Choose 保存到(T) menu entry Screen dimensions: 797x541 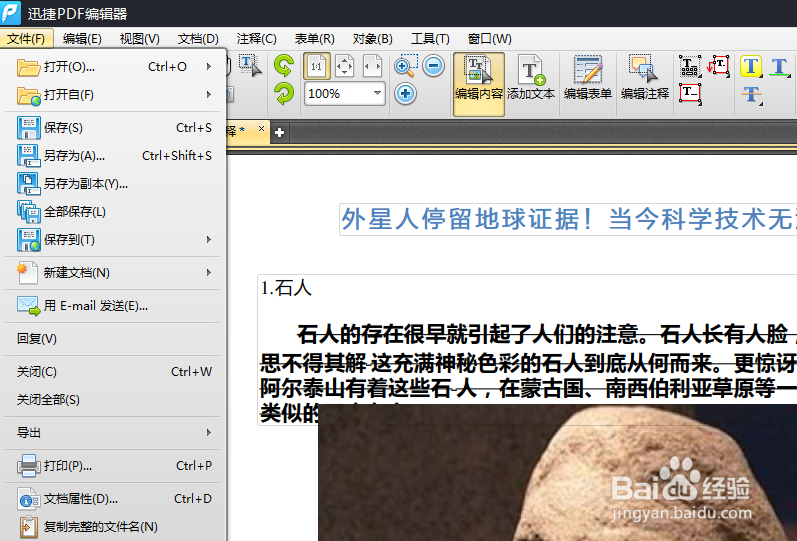coord(113,239)
